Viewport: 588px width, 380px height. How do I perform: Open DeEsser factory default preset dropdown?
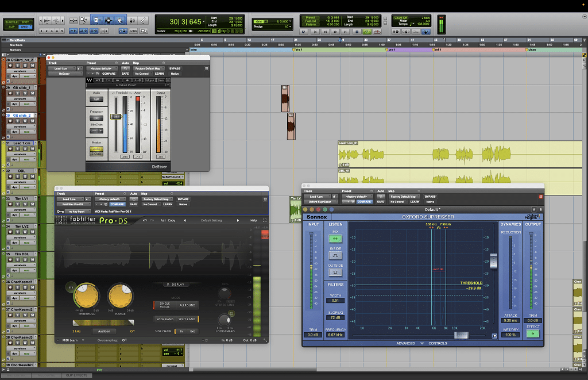point(102,68)
